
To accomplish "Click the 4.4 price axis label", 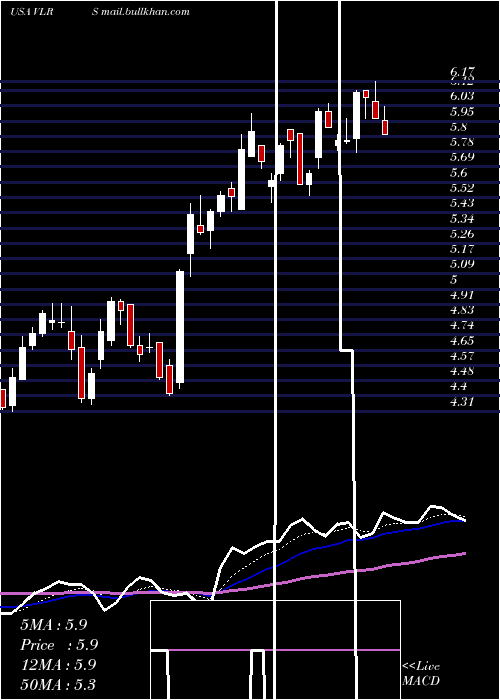I will click(x=459, y=386).
